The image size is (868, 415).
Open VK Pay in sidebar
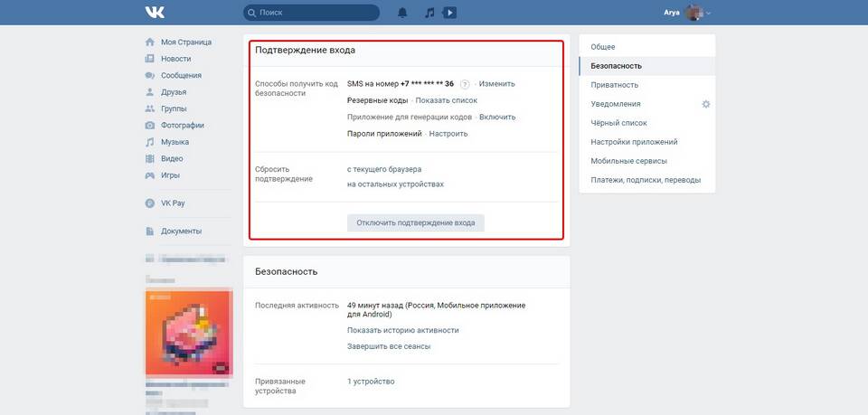[173, 203]
